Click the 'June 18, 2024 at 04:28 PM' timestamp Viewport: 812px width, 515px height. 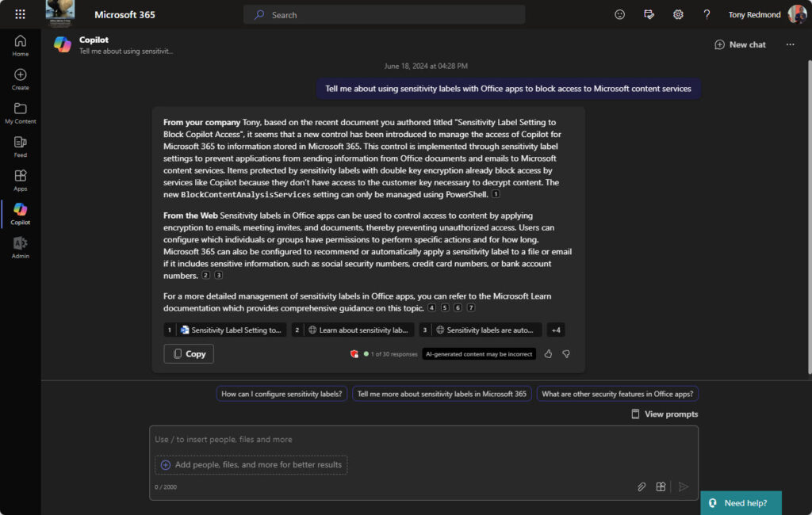coord(426,67)
